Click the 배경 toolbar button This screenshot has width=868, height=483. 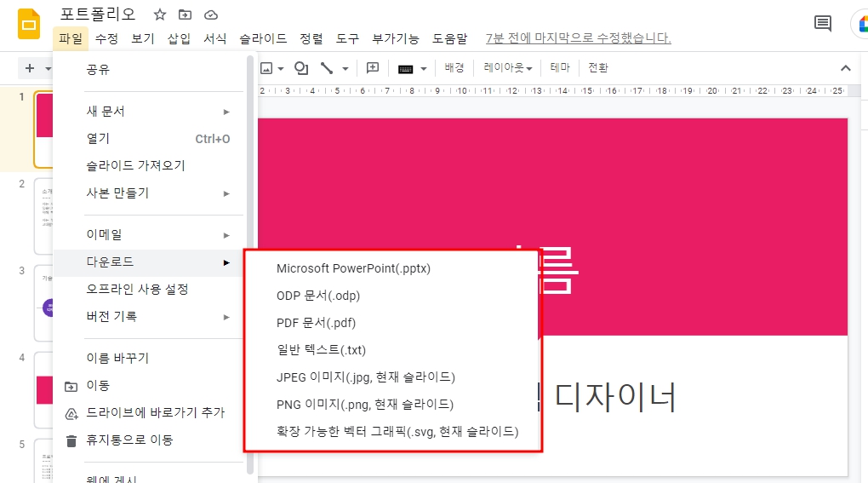click(x=454, y=67)
